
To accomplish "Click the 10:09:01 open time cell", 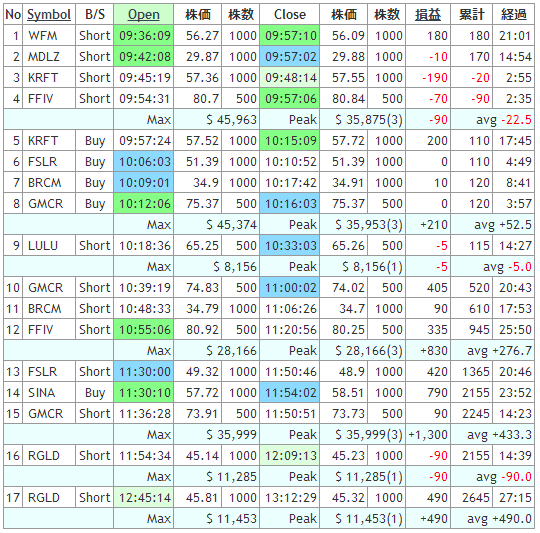I will pyautogui.click(x=144, y=182).
